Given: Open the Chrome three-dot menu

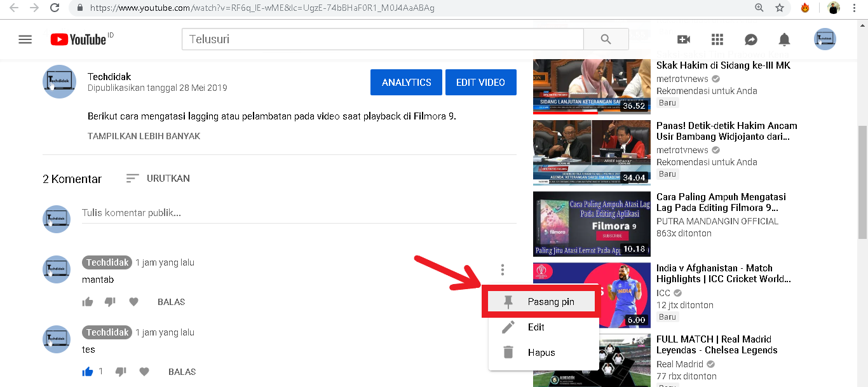Looking at the screenshot, I should coord(854,8).
